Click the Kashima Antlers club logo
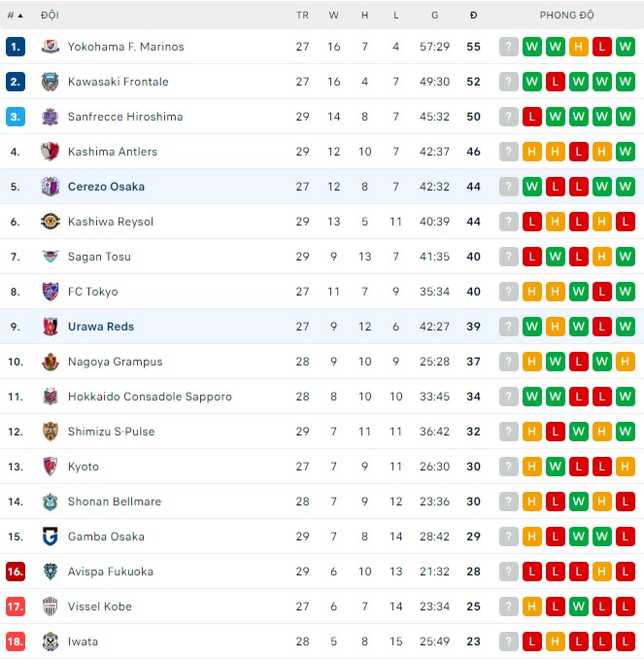The width and height of the screenshot is (644, 659). pos(51,152)
